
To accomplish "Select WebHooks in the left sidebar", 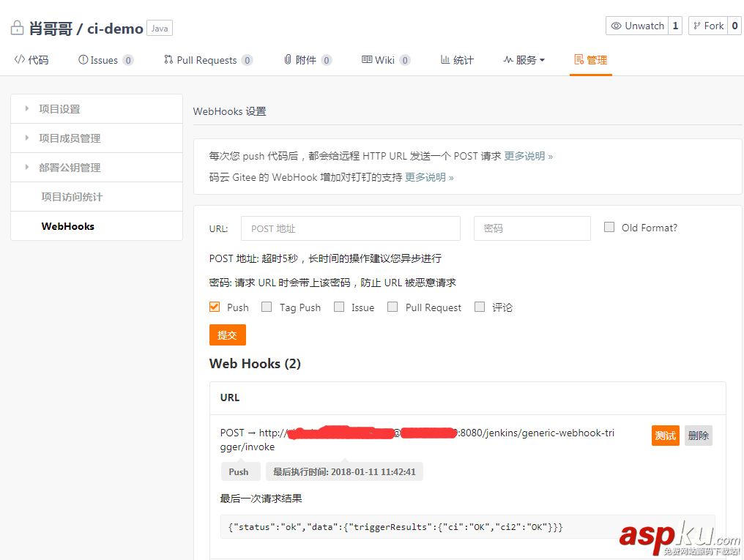I will (x=67, y=225).
